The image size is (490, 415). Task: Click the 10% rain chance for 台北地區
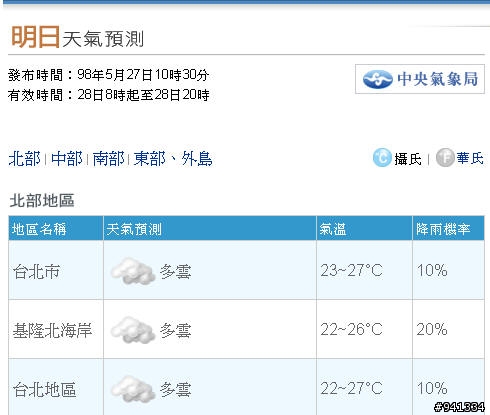tap(432, 388)
